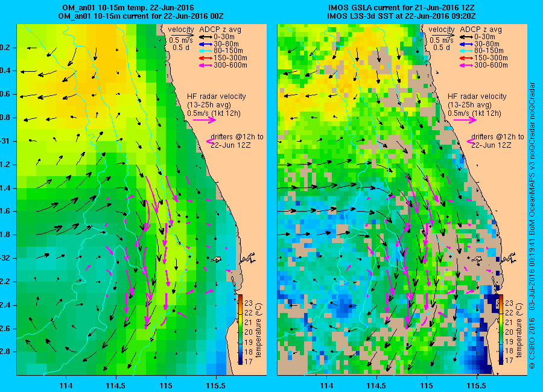543x392 pixels.
Task: Click the 115 longitude label under left map
Action: [x=166, y=385]
